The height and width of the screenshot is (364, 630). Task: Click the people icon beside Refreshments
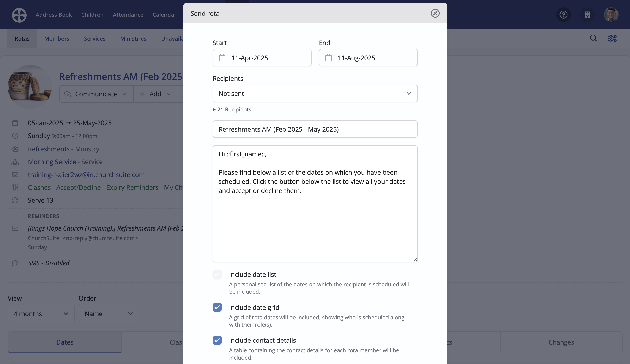(15, 149)
